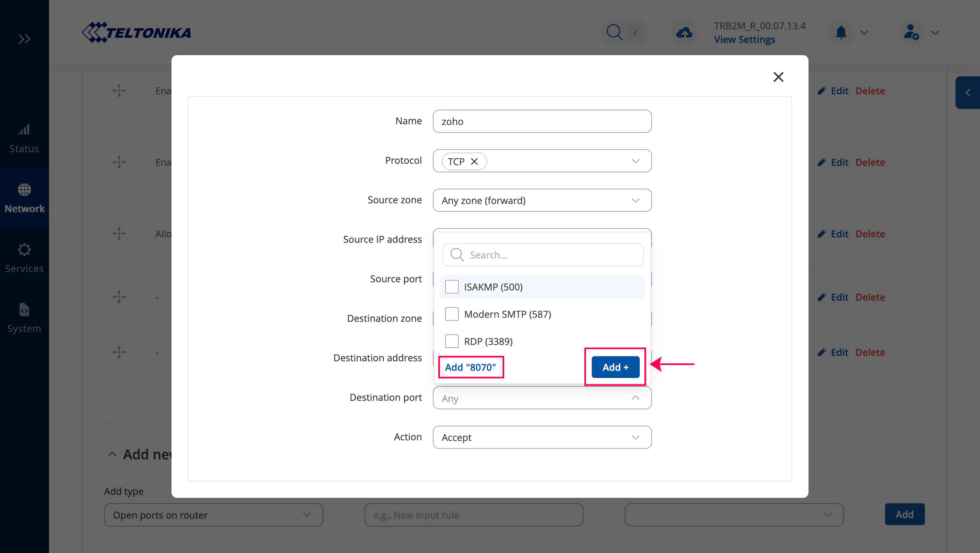
Task: Check the Modern SMTP (587) option
Action: coord(452,314)
